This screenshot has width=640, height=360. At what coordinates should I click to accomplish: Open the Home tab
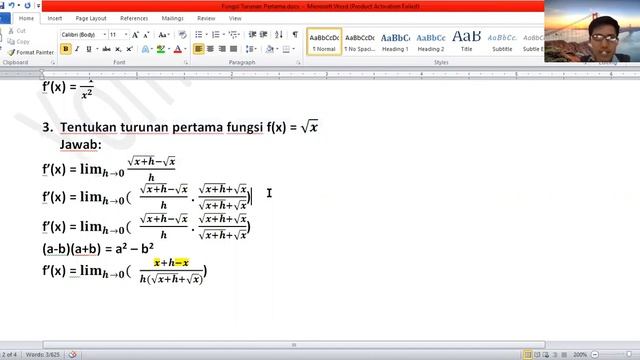pos(27,18)
